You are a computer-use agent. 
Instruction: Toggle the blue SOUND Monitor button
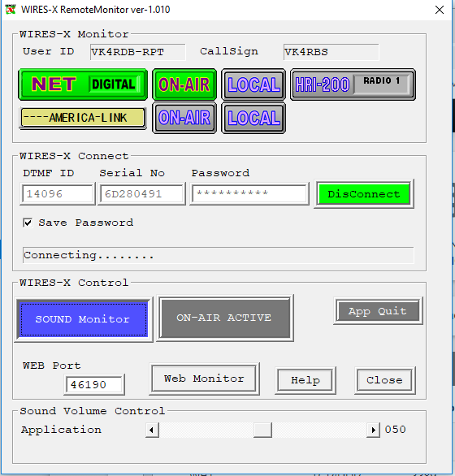pyautogui.click(x=84, y=319)
